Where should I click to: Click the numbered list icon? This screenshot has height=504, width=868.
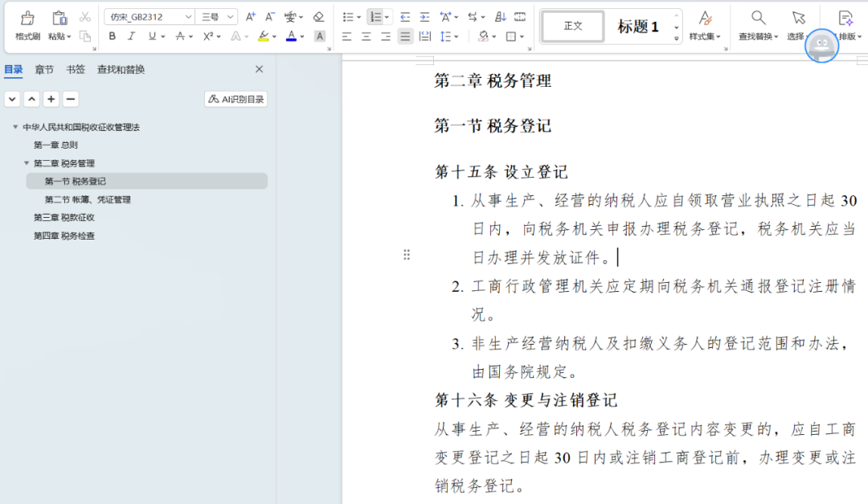[376, 17]
